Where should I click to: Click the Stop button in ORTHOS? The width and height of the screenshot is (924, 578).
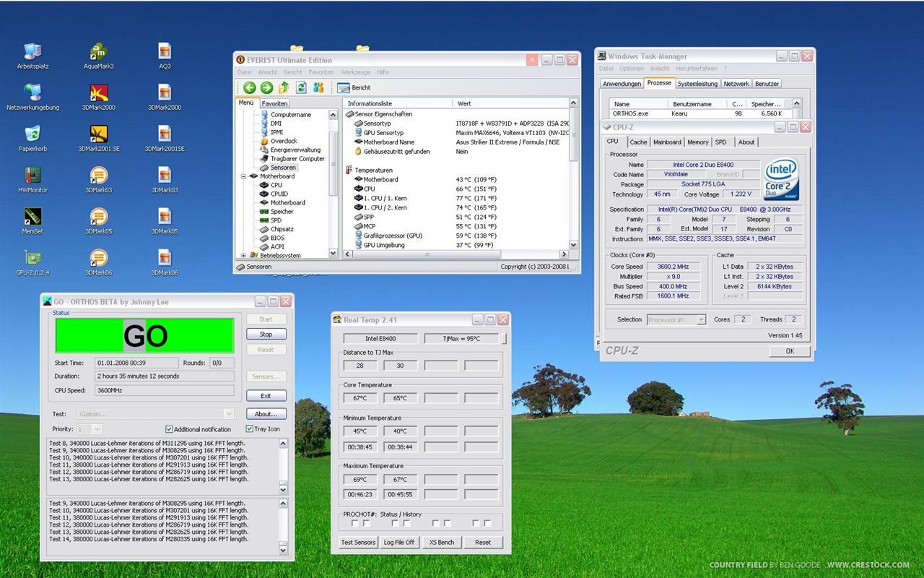tap(266, 334)
